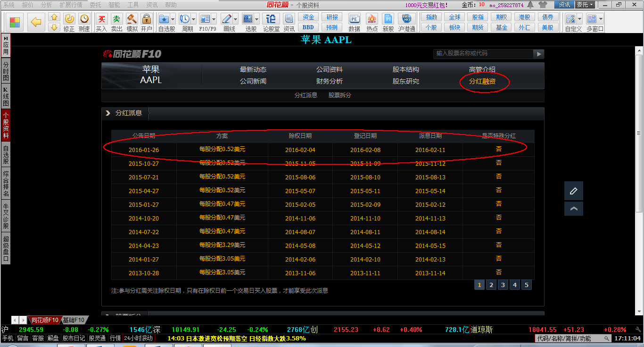This screenshot has width=644, height=347.
Task: Click the 沪港通 SSE HKE icon
Action: point(406,19)
